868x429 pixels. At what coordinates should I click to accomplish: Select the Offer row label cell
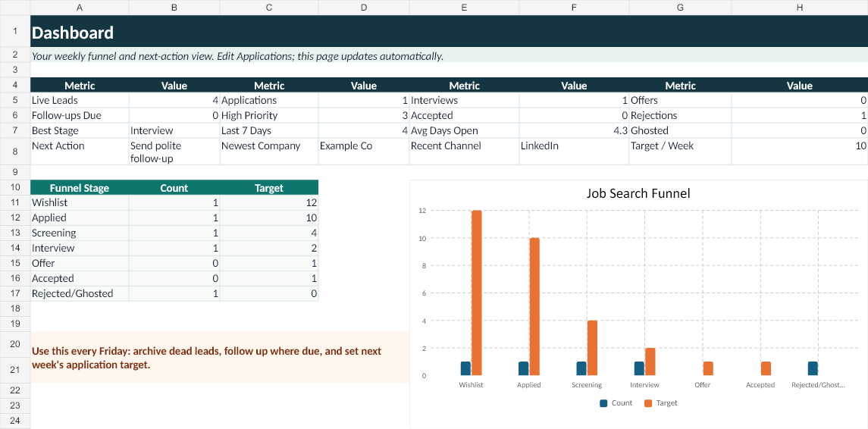pos(80,263)
